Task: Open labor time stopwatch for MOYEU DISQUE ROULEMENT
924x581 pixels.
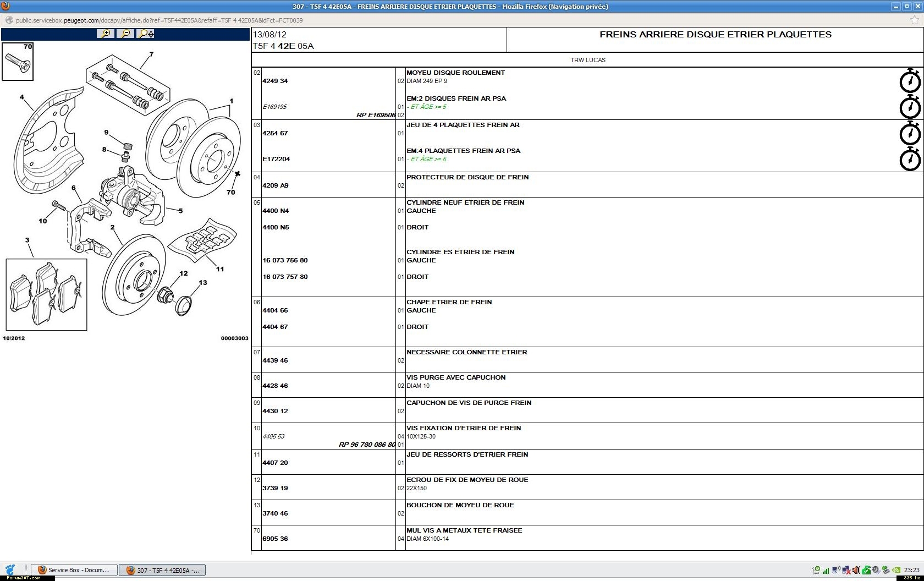Action: tap(910, 81)
